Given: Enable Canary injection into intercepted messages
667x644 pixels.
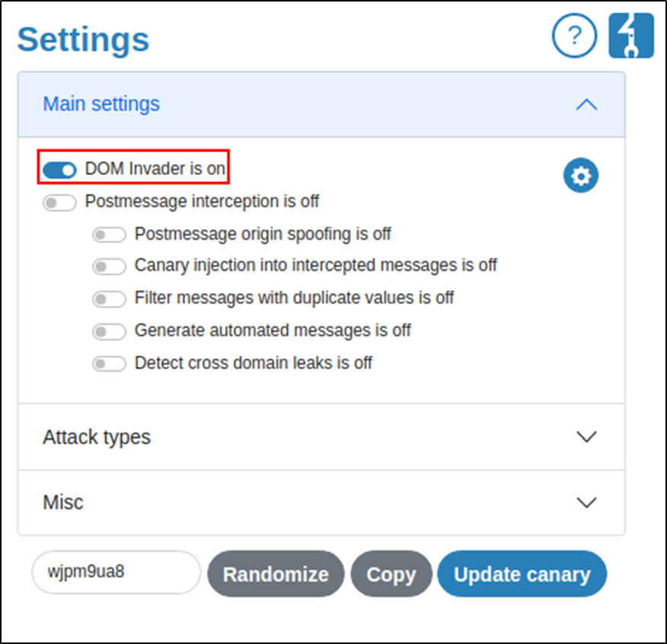Looking at the screenshot, I should click(x=109, y=266).
